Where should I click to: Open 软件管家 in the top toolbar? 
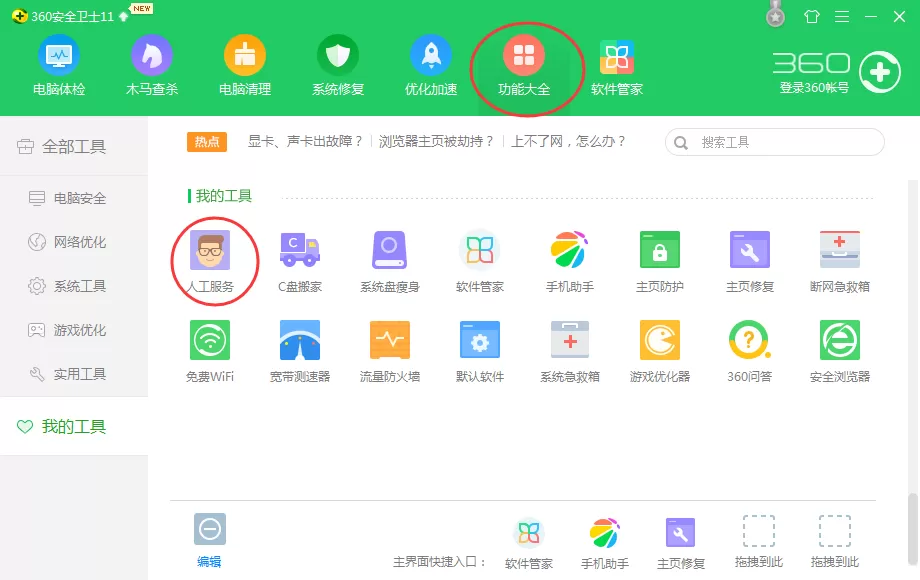tap(617, 66)
